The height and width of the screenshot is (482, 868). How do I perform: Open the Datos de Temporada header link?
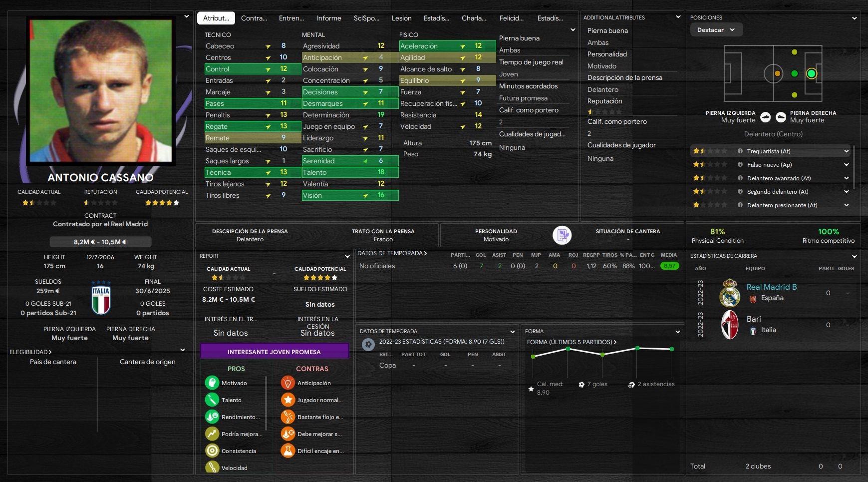click(x=392, y=253)
